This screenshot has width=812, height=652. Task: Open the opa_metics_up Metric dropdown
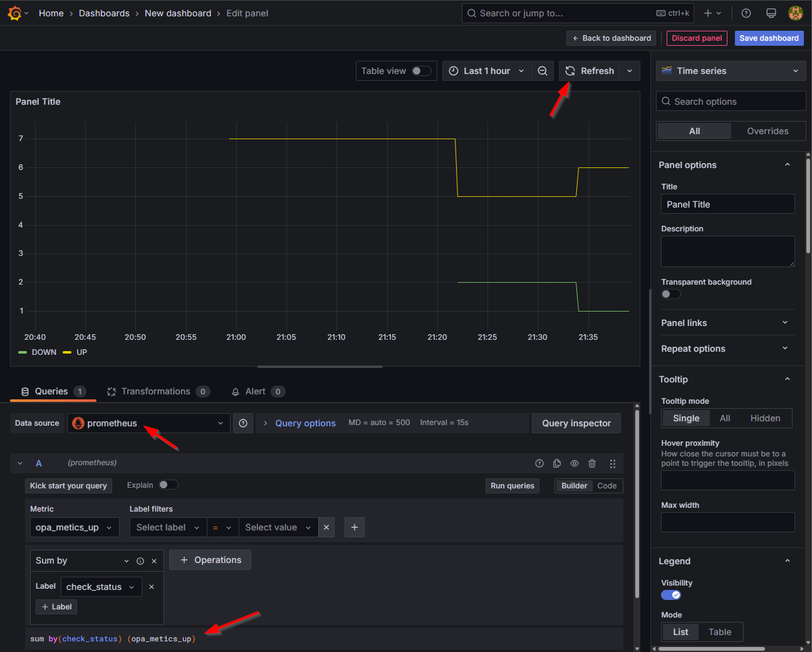[74, 527]
